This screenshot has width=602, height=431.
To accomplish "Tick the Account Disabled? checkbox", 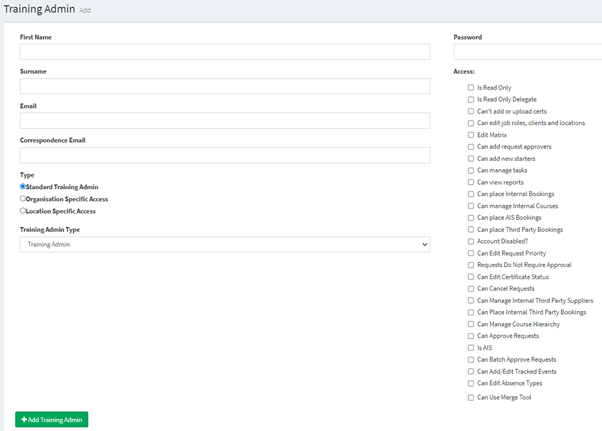I will pyautogui.click(x=471, y=242).
